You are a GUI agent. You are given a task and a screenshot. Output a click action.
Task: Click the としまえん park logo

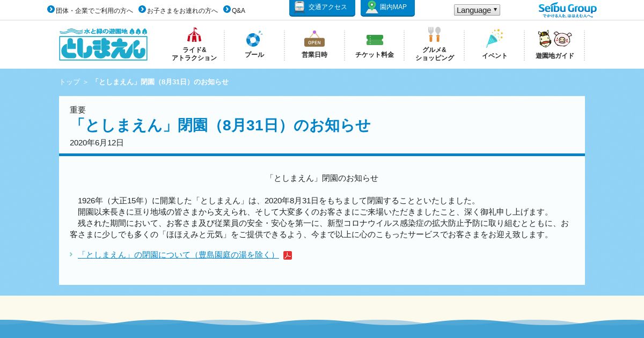coord(103,44)
